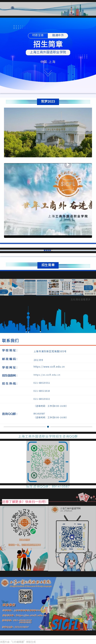96x644 pixels.
Task: Select the 融通中外 label pill
Action: 58,35
